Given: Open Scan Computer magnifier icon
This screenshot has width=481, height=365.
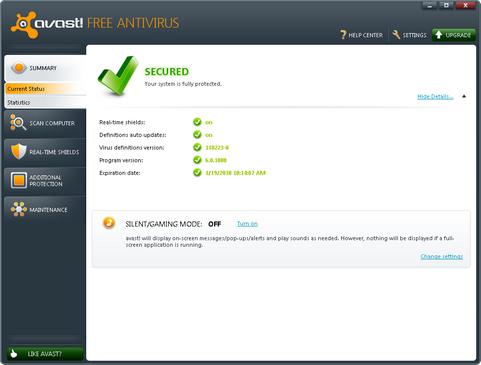Looking at the screenshot, I should click(x=18, y=123).
